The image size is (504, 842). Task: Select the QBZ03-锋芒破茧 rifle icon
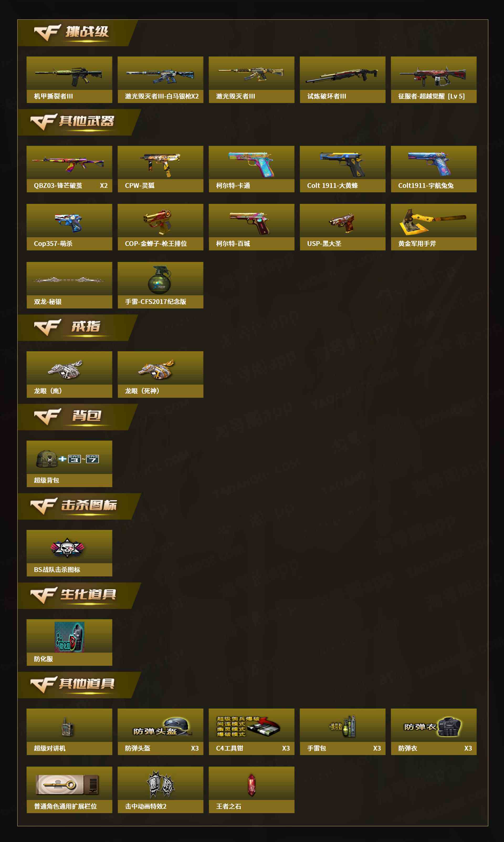[x=69, y=164]
